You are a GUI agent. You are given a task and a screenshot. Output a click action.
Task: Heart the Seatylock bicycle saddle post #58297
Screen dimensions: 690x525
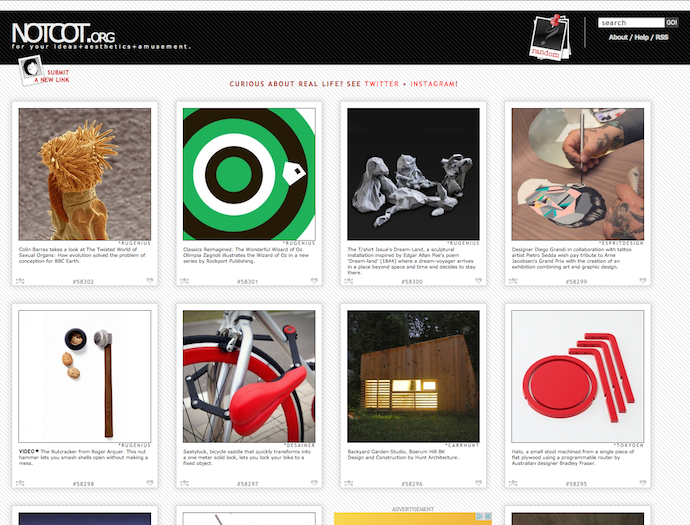pos(314,483)
